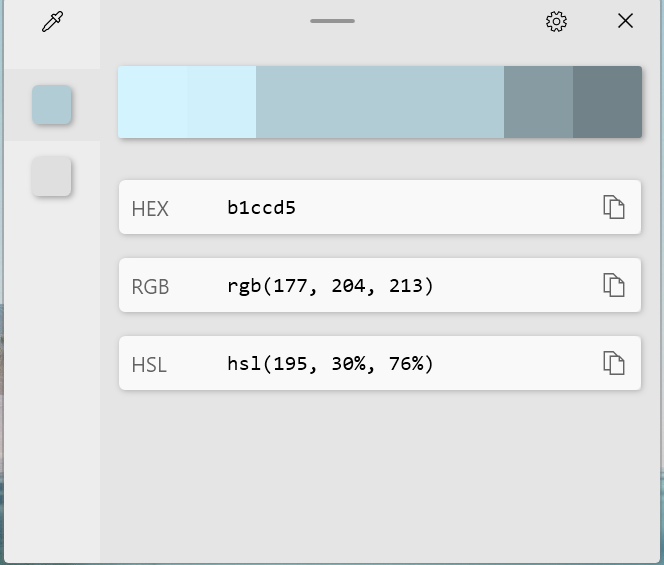Click the central current color b1ccd5 block
Viewport: 664px width, 565px height.
[x=380, y=102]
